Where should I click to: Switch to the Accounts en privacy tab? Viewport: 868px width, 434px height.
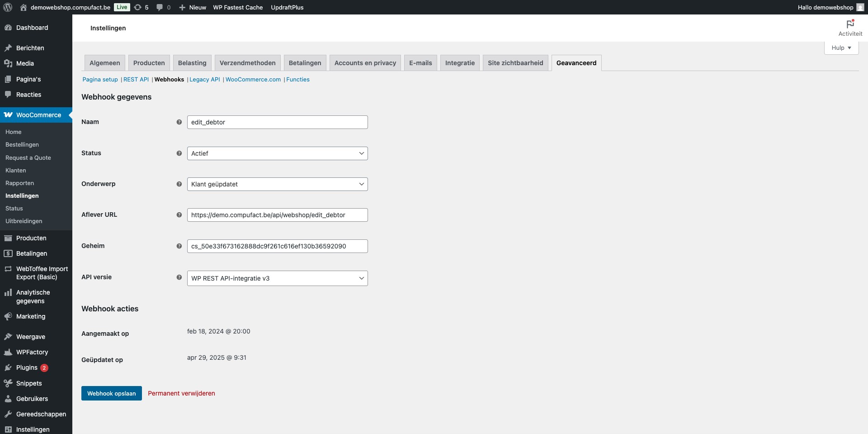pos(365,63)
